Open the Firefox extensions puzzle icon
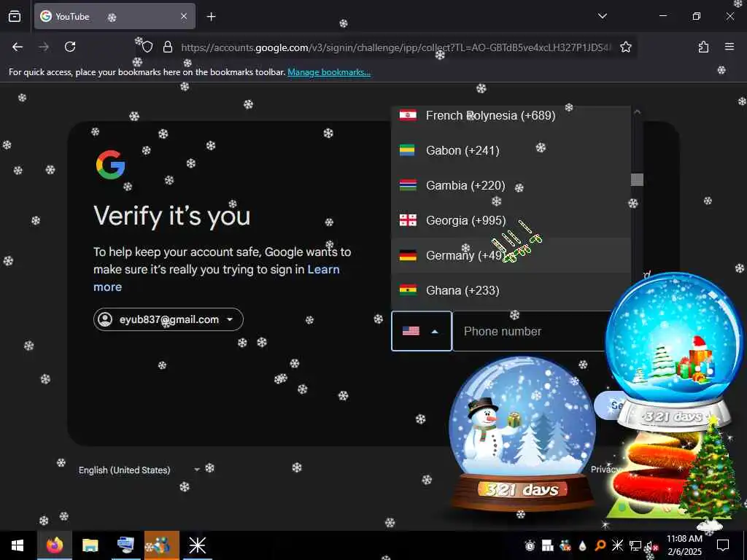This screenshot has height=560, width=747. (x=703, y=47)
